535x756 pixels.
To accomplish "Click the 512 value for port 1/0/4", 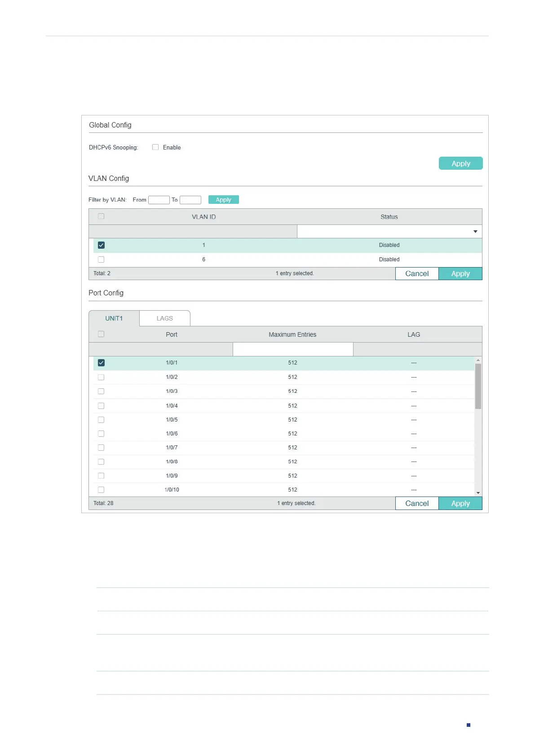I will pos(292,406).
